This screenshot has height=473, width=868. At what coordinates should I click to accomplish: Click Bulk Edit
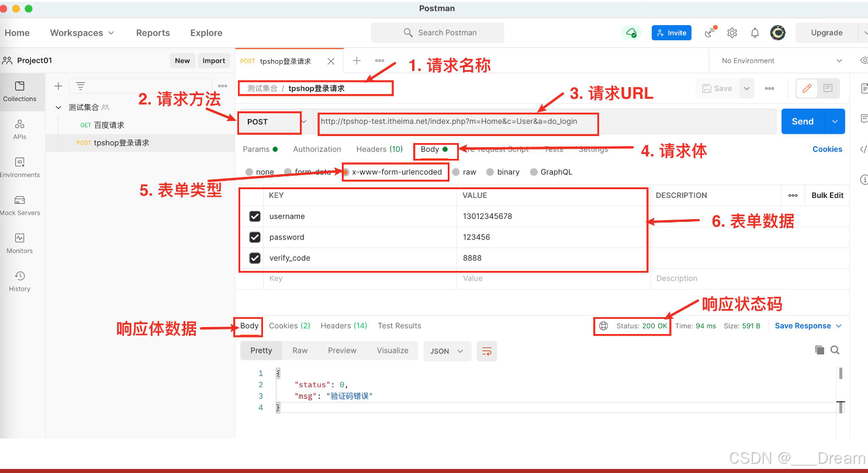[x=827, y=196]
